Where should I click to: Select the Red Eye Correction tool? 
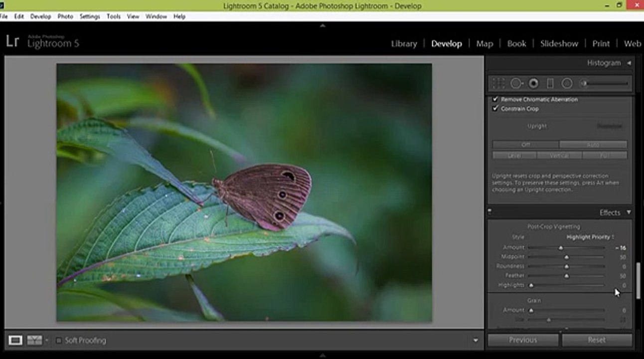click(534, 83)
